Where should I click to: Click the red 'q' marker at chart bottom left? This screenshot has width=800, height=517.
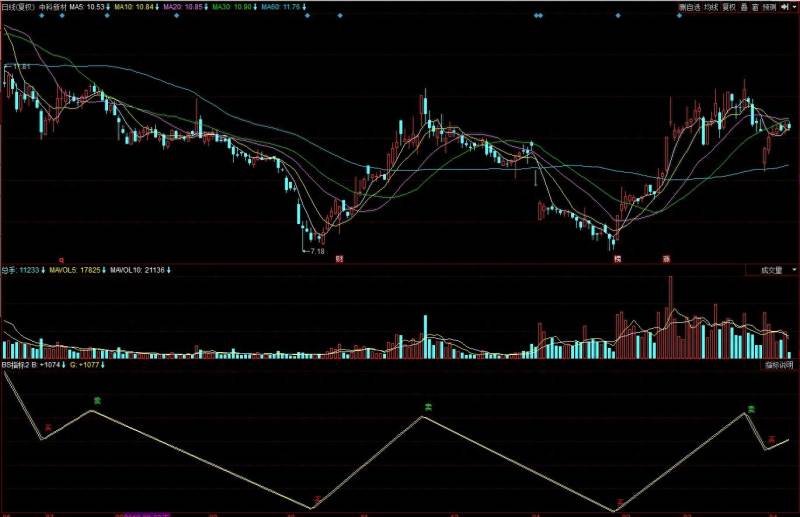pos(62,260)
